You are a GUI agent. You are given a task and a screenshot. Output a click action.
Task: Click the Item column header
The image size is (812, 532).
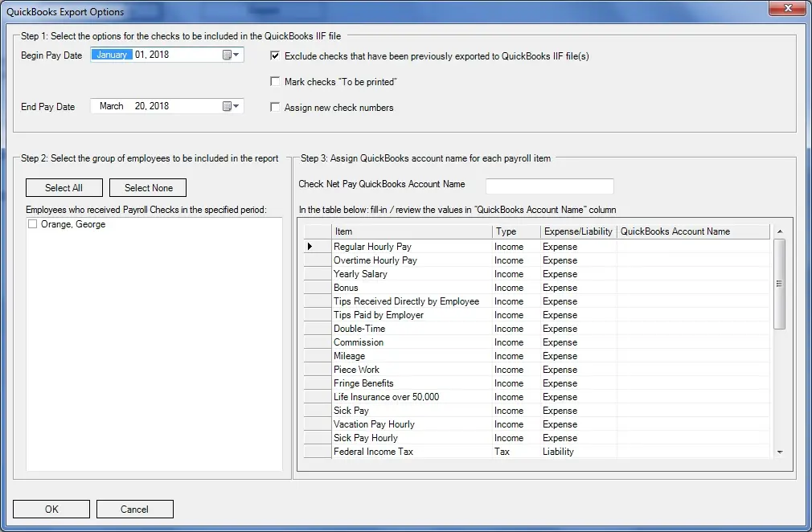[412, 231]
